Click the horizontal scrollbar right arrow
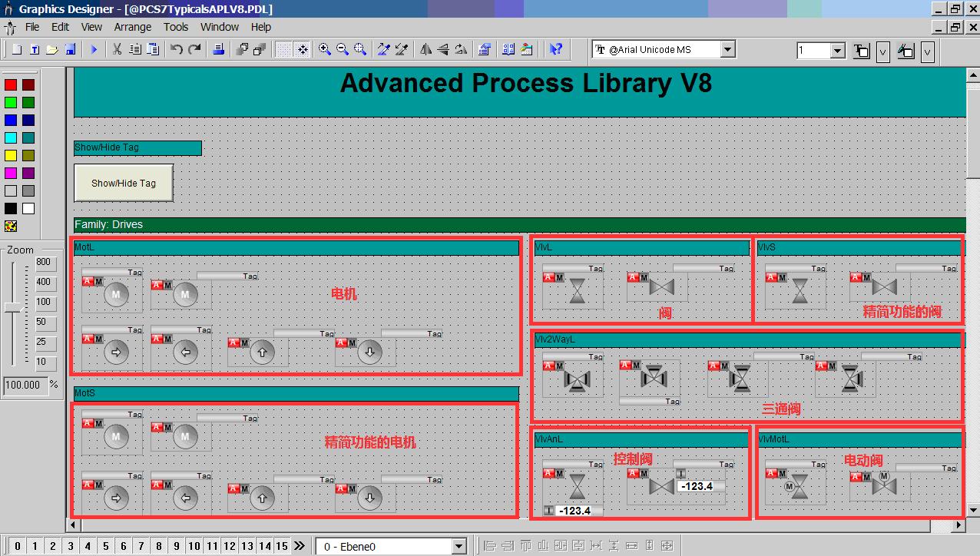This screenshot has height=556, width=980. (x=959, y=525)
